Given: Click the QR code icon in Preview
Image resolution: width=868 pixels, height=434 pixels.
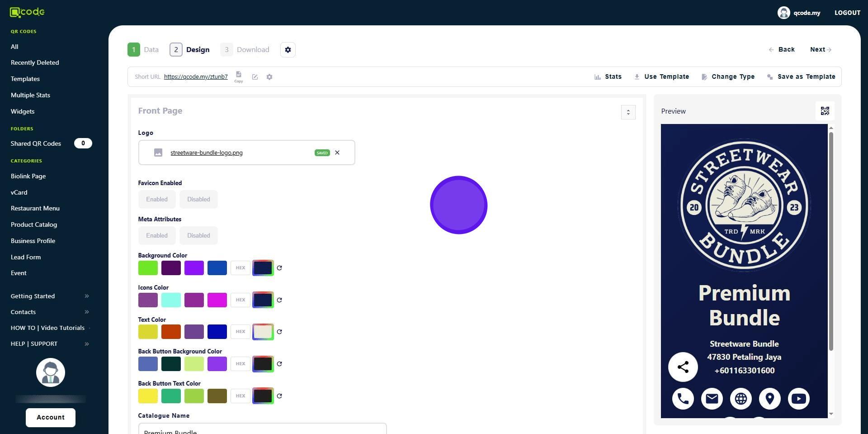Looking at the screenshot, I should click(825, 111).
